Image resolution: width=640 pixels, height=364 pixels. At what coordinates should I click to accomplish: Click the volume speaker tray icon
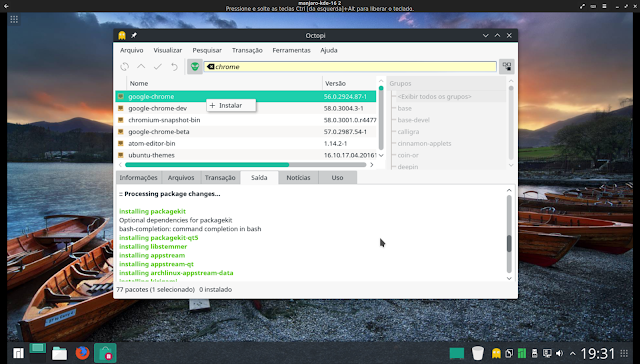pyautogui.click(x=560, y=353)
